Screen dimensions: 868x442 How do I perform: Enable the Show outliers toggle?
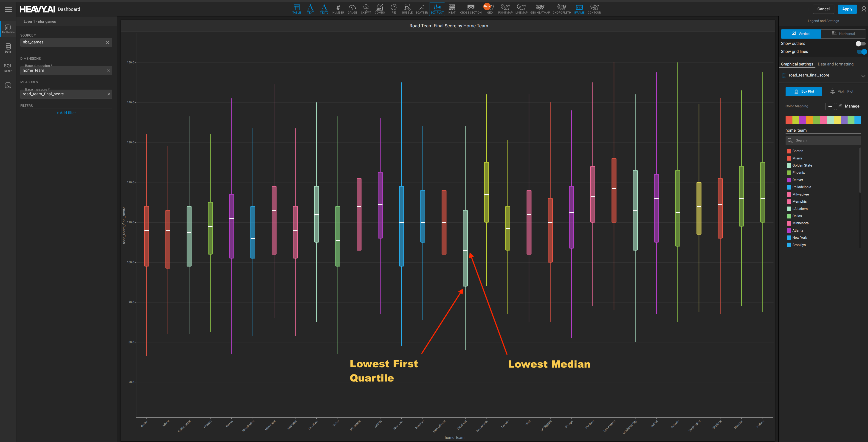tap(860, 43)
